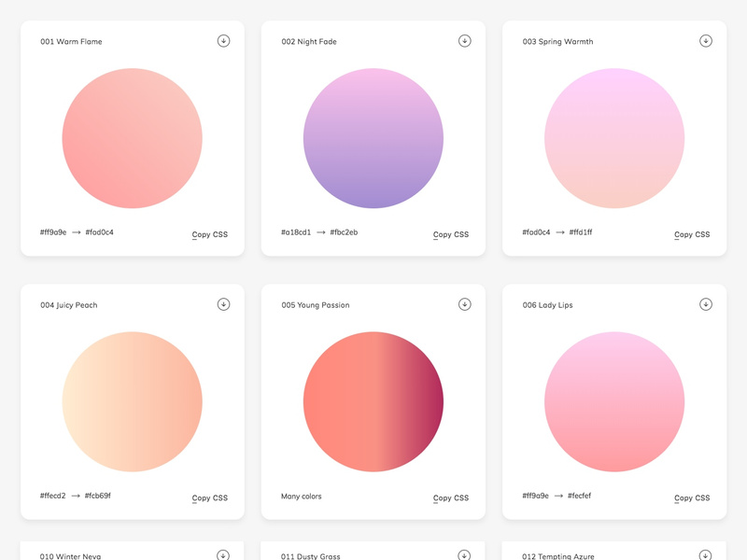
Task: Click hex code #fbc2eb on Night Fade
Action: pos(344,232)
